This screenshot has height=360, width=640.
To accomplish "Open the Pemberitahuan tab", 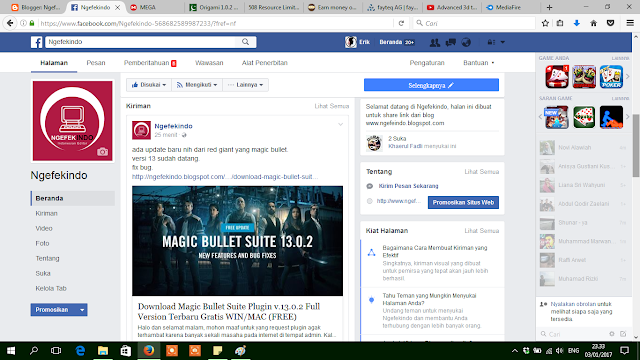I will (150, 63).
